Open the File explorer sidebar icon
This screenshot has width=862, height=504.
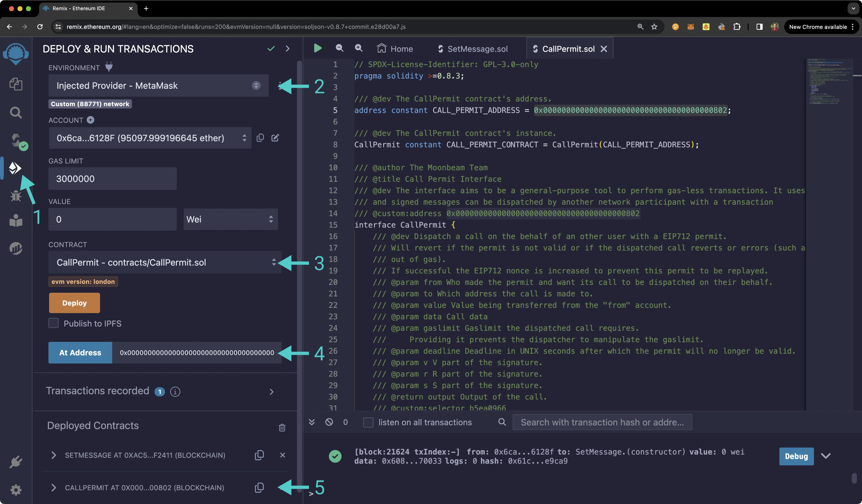click(16, 84)
